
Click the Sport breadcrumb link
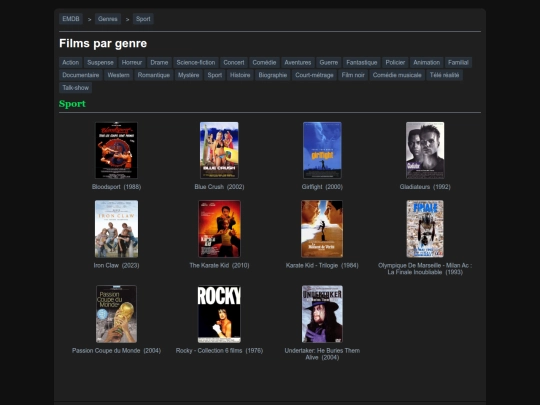(x=143, y=19)
